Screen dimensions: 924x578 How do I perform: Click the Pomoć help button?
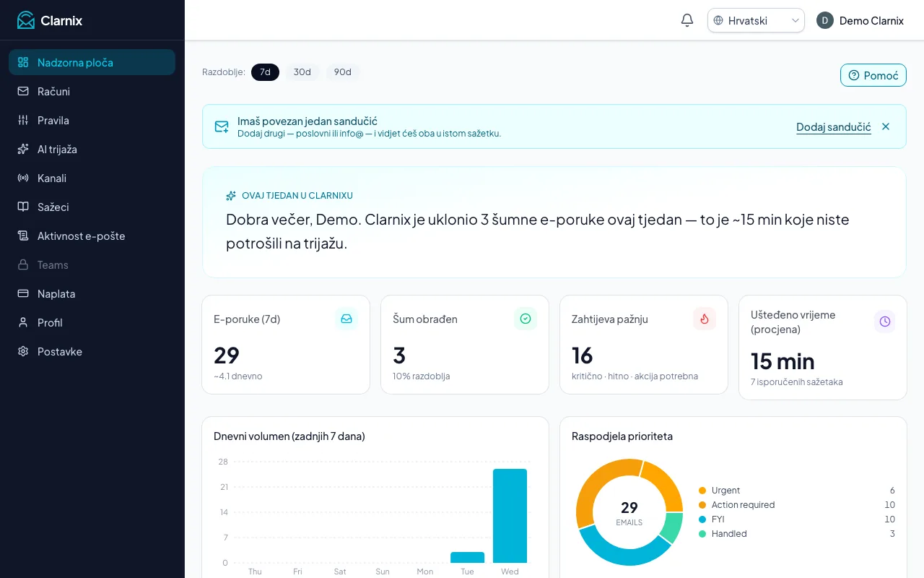(873, 75)
